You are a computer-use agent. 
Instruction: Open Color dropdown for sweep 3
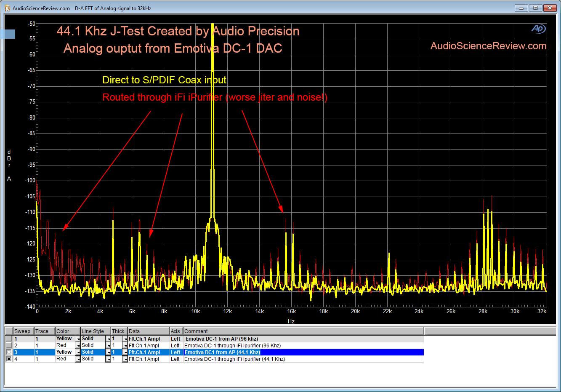click(x=78, y=352)
